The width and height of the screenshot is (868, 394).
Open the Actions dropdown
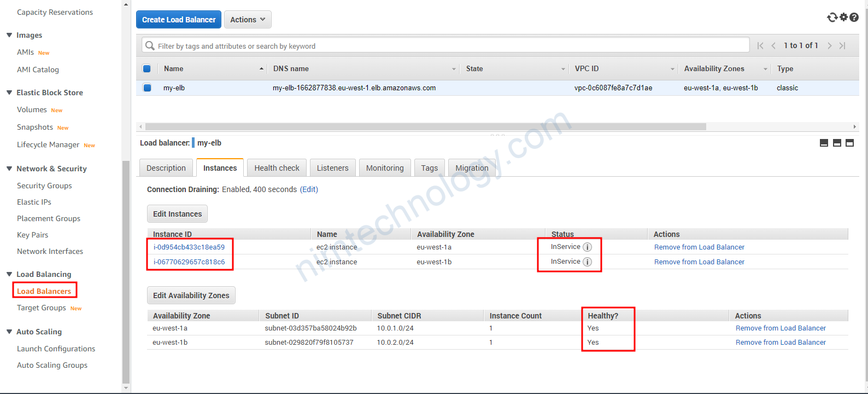(x=248, y=20)
